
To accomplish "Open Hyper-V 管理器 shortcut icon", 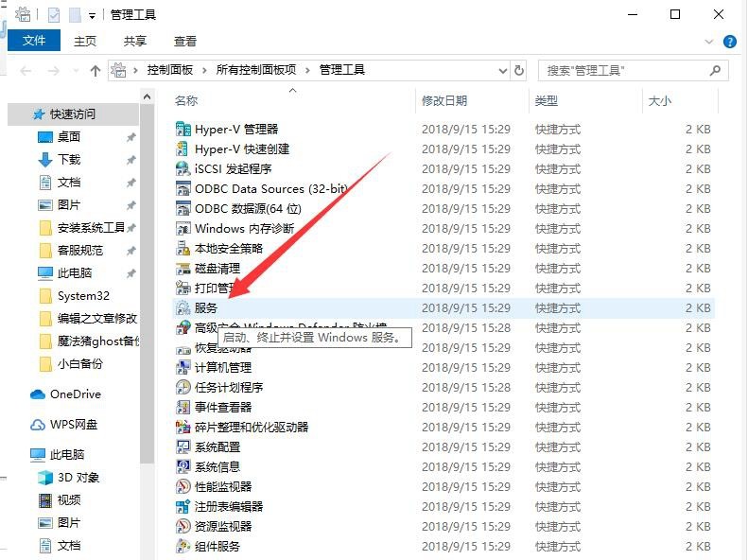I will coord(183,130).
